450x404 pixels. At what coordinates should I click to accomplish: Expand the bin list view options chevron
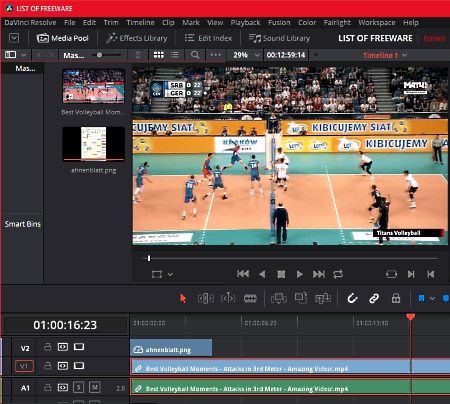(x=24, y=55)
